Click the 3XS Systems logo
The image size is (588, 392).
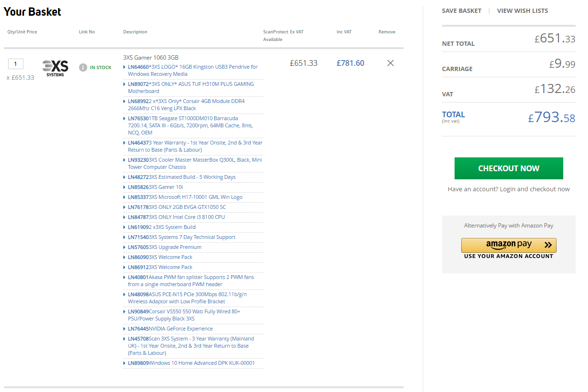tap(55, 68)
